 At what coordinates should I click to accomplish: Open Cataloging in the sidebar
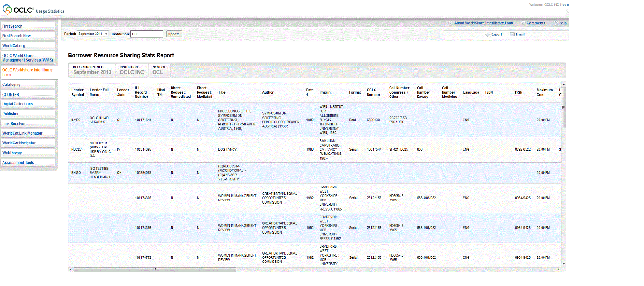pyautogui.click(x=28, y=84)
